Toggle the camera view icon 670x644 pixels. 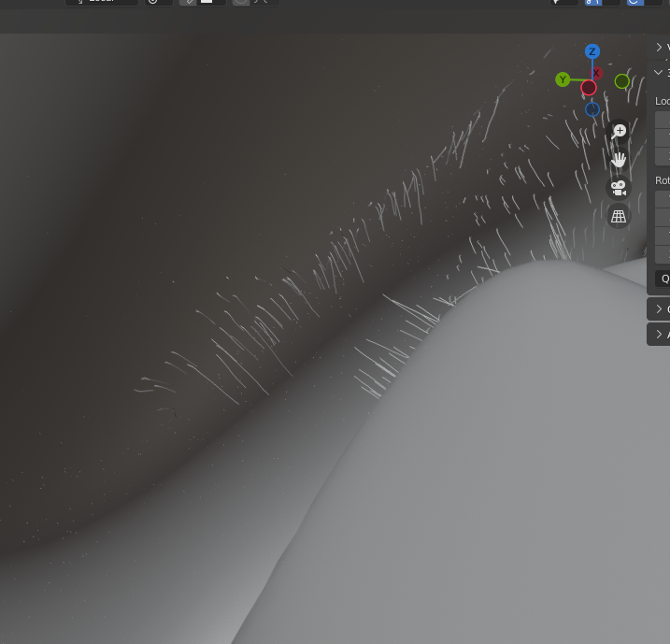pos(619,188)
